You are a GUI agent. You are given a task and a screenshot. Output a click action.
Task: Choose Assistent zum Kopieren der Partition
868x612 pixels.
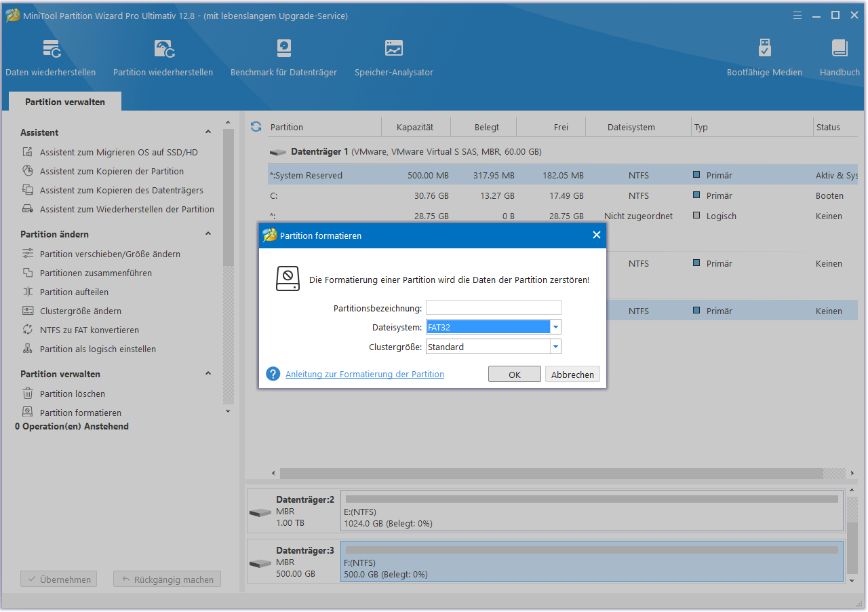pyautogui.click(x=112, y=172)
